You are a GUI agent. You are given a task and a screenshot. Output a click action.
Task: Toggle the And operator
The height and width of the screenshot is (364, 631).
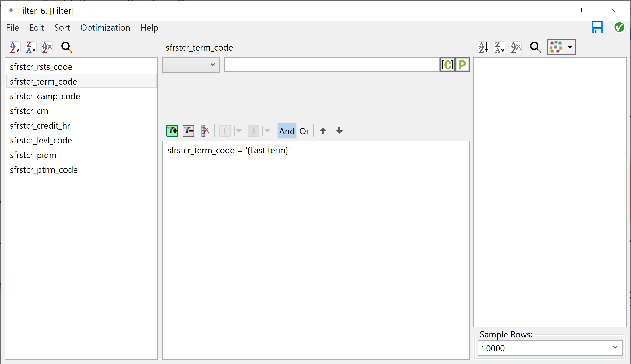click(287, 131)
